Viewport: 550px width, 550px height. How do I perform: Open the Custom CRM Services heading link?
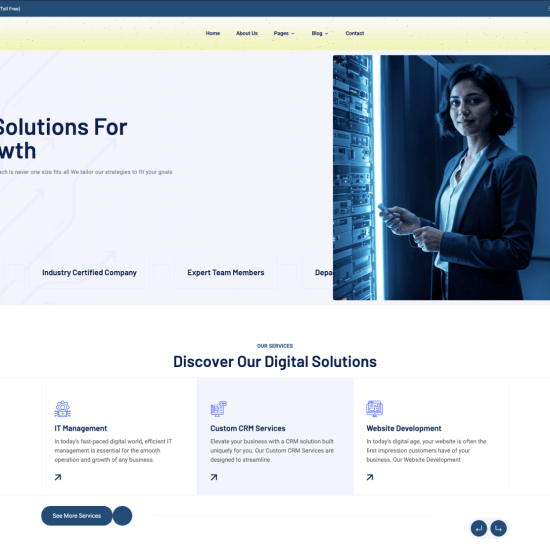pyautogui.click(x=248, y=428)
